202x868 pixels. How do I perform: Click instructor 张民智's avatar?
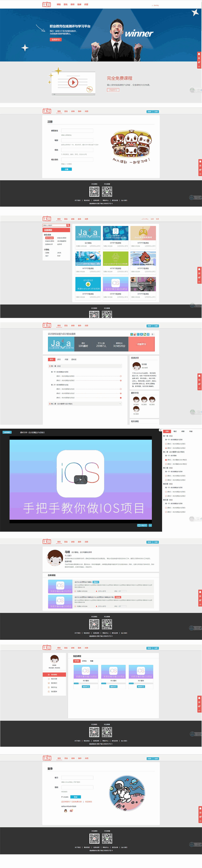coord(136,366)
